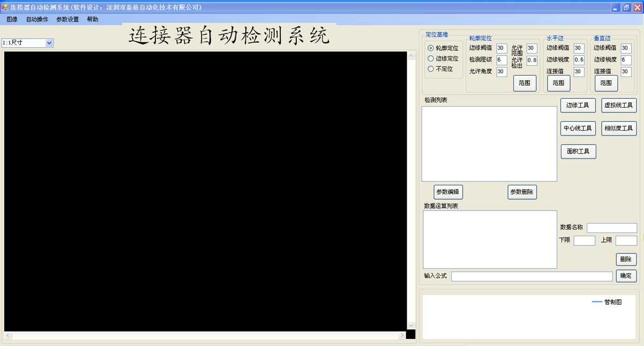Image resolution: width=644 pixels, height=346 pixels.
Task: Click the 上限 input field
Action: pyautogui.click(x=626, y=240)
